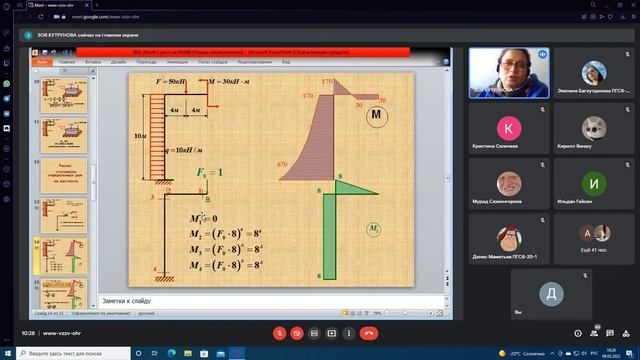Open the Meet activities panel
Screen dimensions: 640x360
pyautogui.click(x=626, y=333)
